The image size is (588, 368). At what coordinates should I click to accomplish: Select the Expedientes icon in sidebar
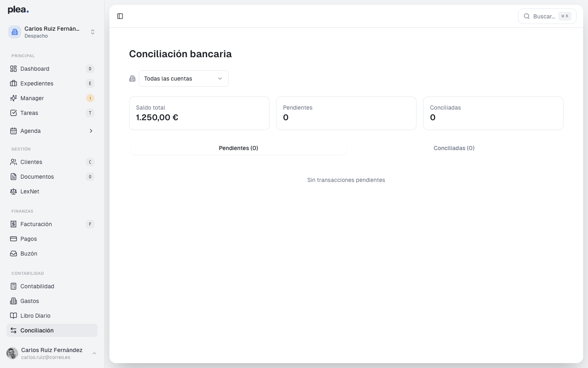point(13,83)
